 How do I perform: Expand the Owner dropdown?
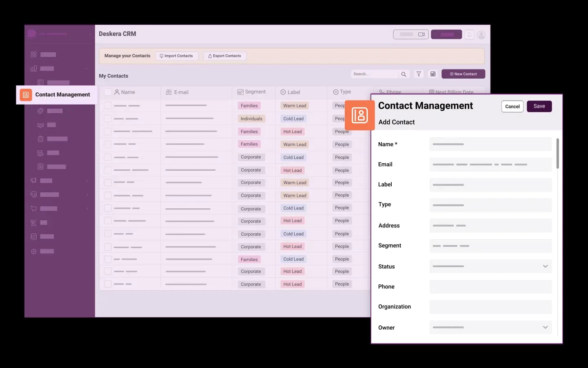545,328
